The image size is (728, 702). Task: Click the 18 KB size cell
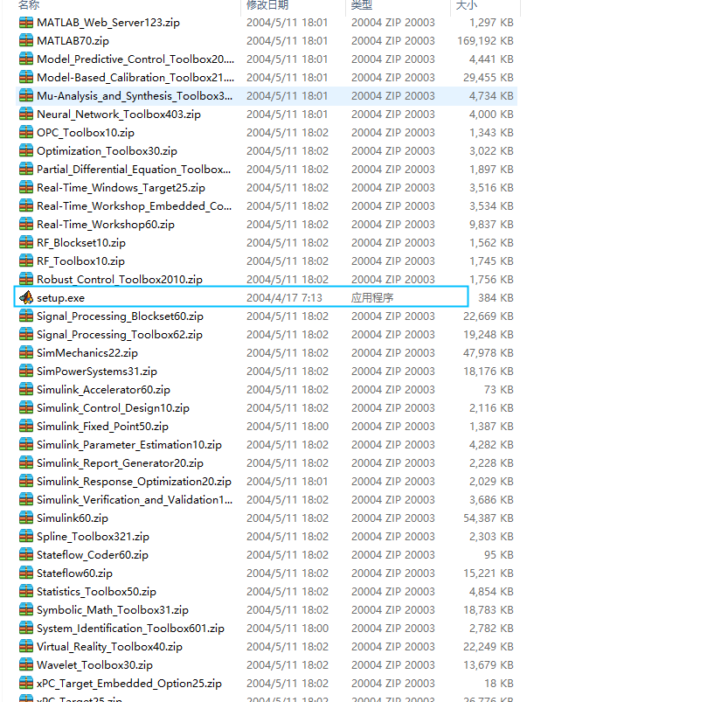499,684
